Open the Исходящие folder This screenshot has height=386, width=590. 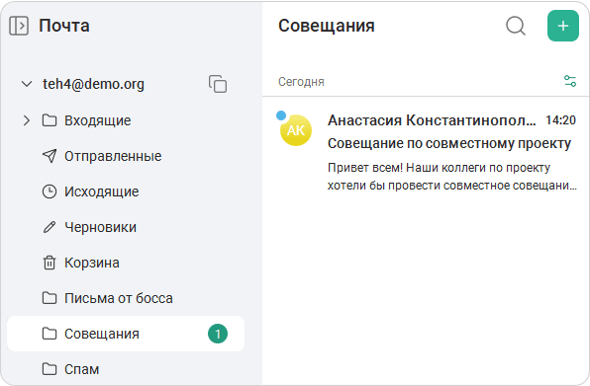tap(126, 191)
